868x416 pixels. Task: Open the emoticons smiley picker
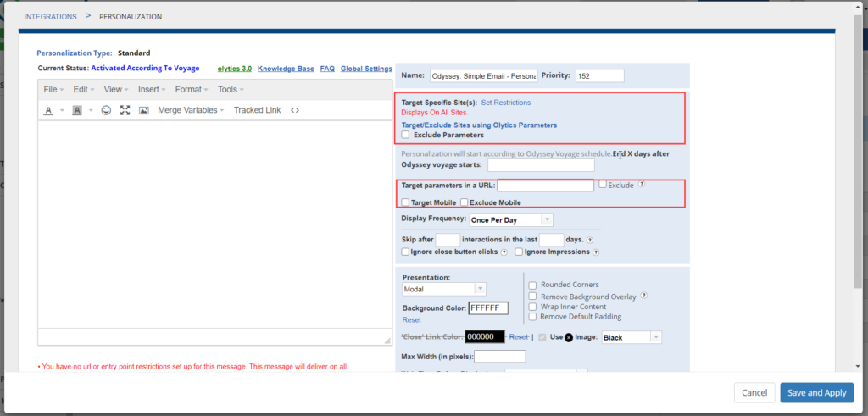pyautogui.click(x=106, y=110)
